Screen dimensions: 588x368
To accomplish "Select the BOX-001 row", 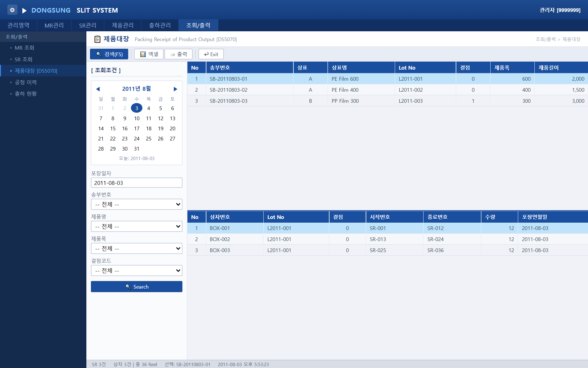I will pyautogui.click(x=388, y=228).
